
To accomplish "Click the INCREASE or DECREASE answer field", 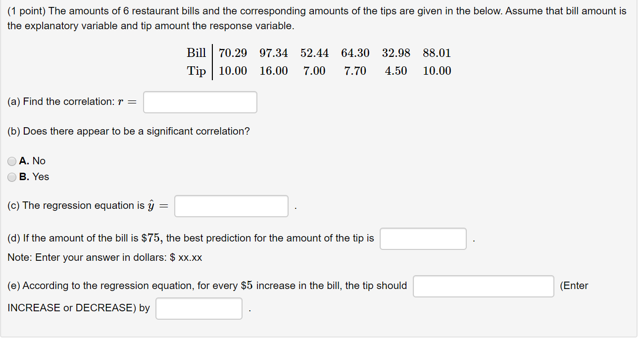I will 483,286.
